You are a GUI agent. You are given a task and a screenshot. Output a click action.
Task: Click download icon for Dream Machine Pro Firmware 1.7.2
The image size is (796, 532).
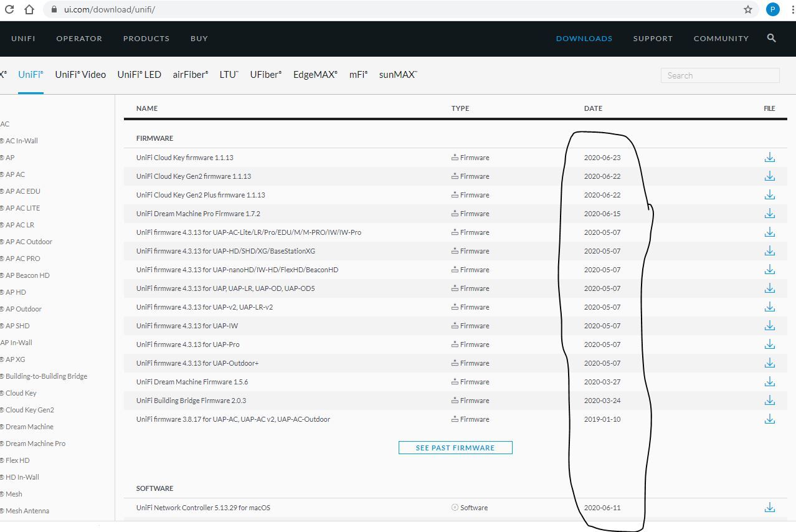pos(769,214)
